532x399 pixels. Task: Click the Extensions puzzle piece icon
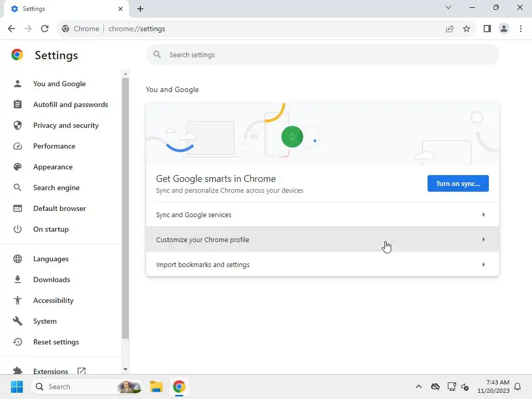(18, 371)
